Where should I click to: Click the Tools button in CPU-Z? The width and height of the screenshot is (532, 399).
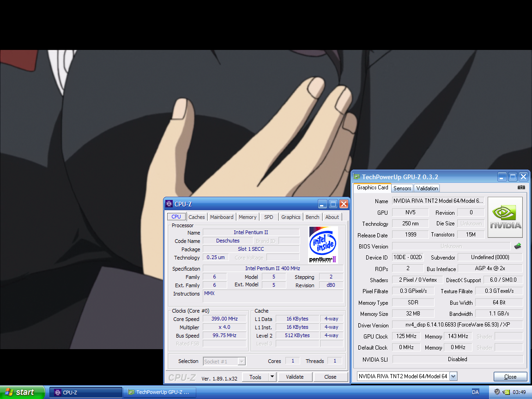point(255,377)
